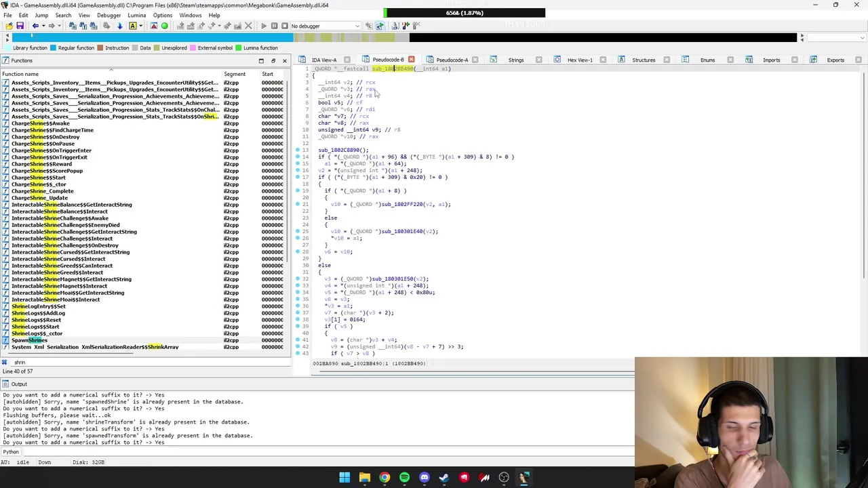This screenshot has width=868, height=488.
Task: Close the Pseudocode-B tab with red X
Action: tap(411, 60)
